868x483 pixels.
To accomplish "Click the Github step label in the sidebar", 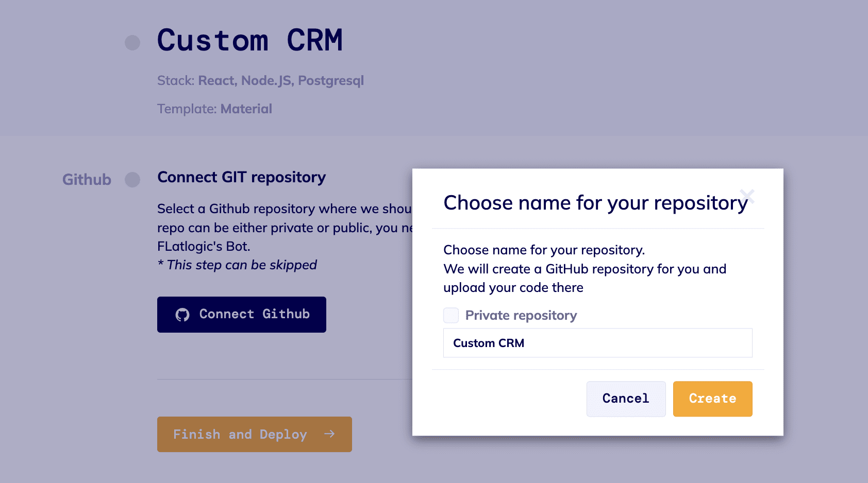I will click(86, 180).
